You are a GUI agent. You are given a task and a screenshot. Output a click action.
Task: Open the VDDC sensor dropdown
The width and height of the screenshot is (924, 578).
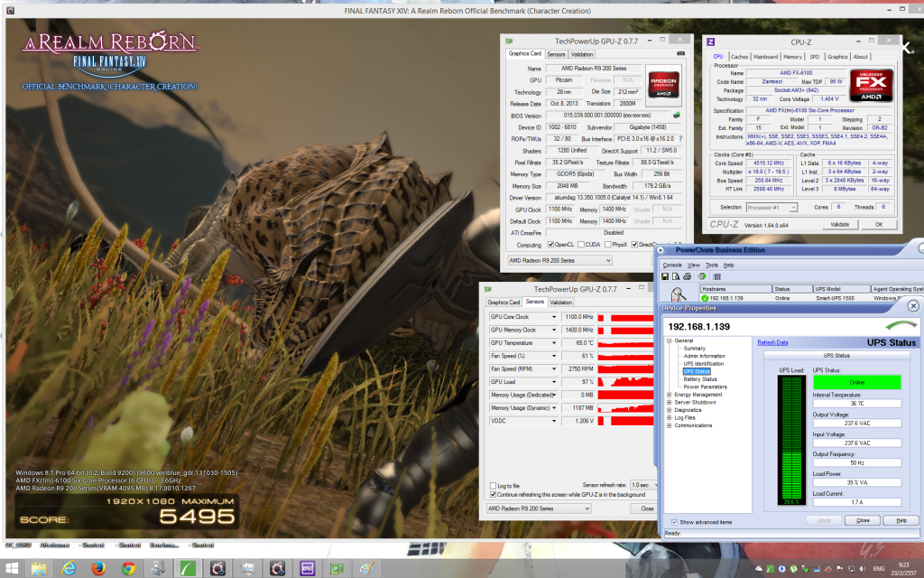point(553,421)
